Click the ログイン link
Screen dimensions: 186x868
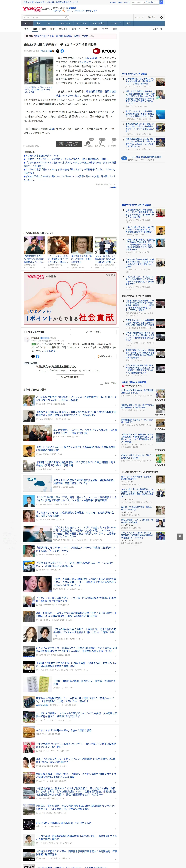point(57,11)
